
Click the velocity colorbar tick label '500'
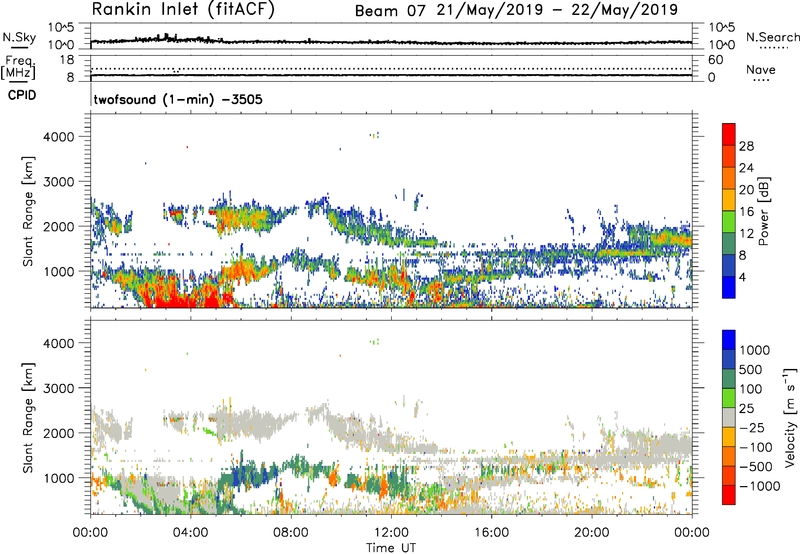(x=751, y=370)
